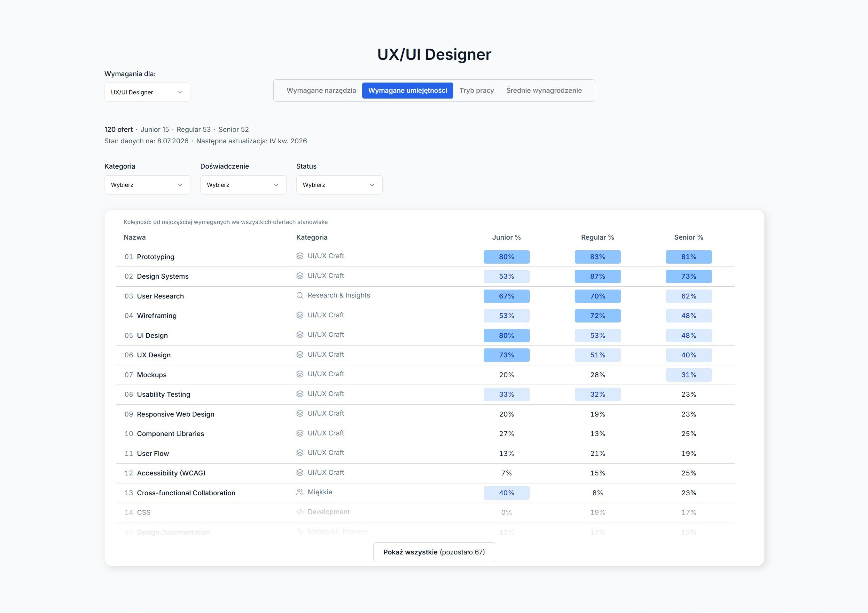This screenshot has width=868, height=613.
Task: Click the layers icon in the Usability Testing row
Action: (x=300, y=394)
